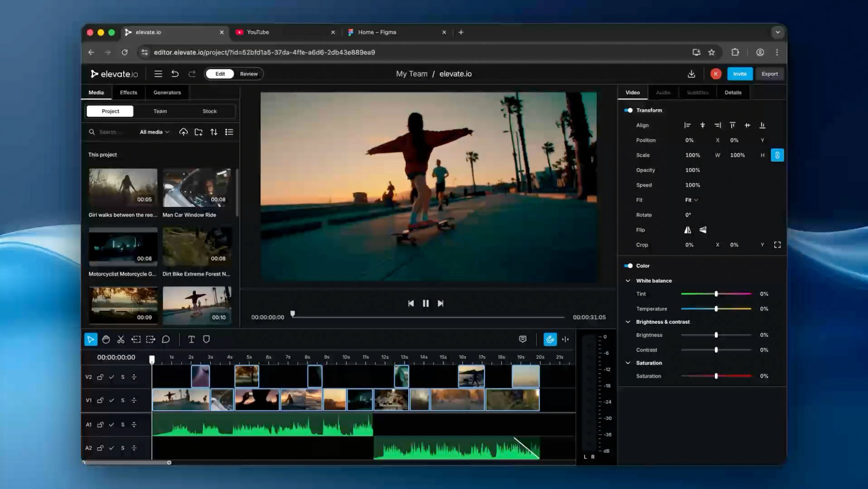
Task: Select the hand pan tool
Action: click(x=106, y=339)
